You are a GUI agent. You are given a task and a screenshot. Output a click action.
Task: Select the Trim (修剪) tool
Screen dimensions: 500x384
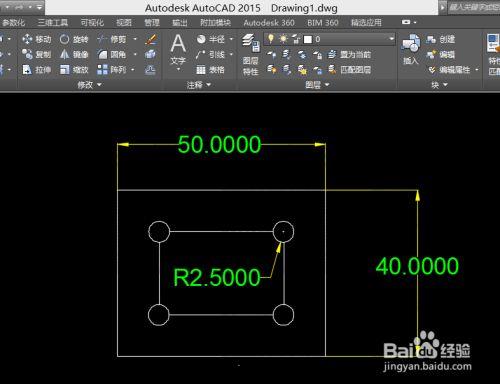point(112,39)
